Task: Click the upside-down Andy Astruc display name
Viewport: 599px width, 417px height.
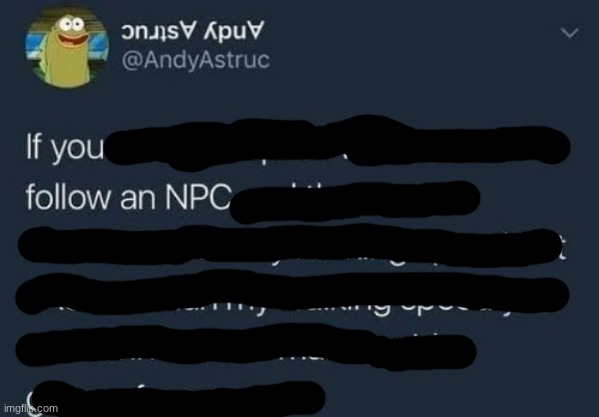Action: (193, 31)
